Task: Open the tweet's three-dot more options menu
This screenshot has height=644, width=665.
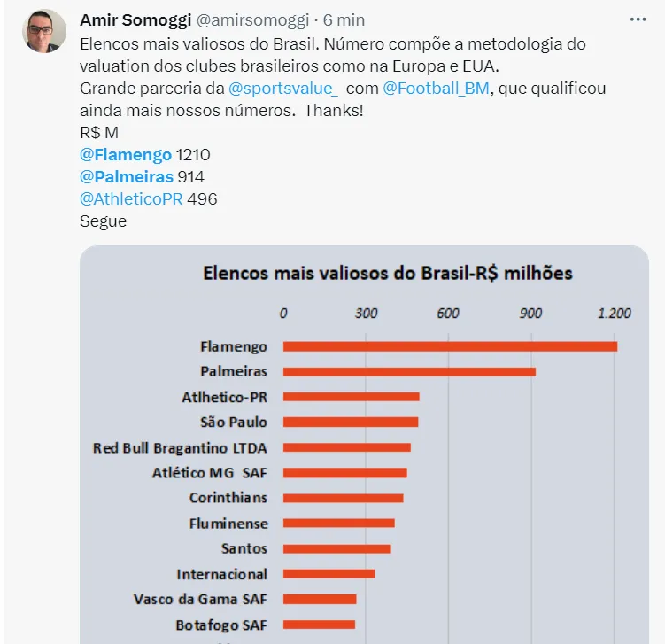Action: click(638, 19)
